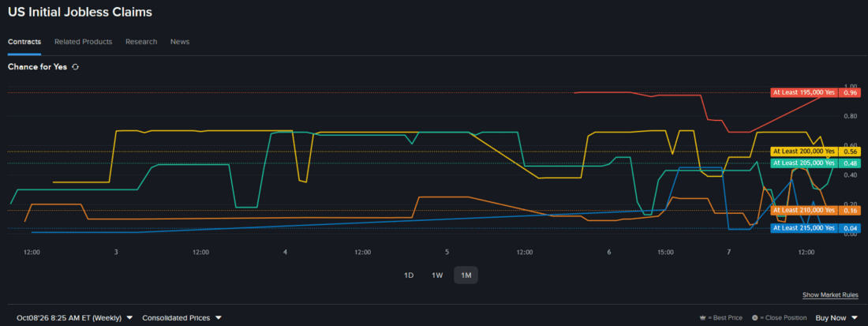
Task: Open the Buy Now dropdown
Action: point(836,317)
